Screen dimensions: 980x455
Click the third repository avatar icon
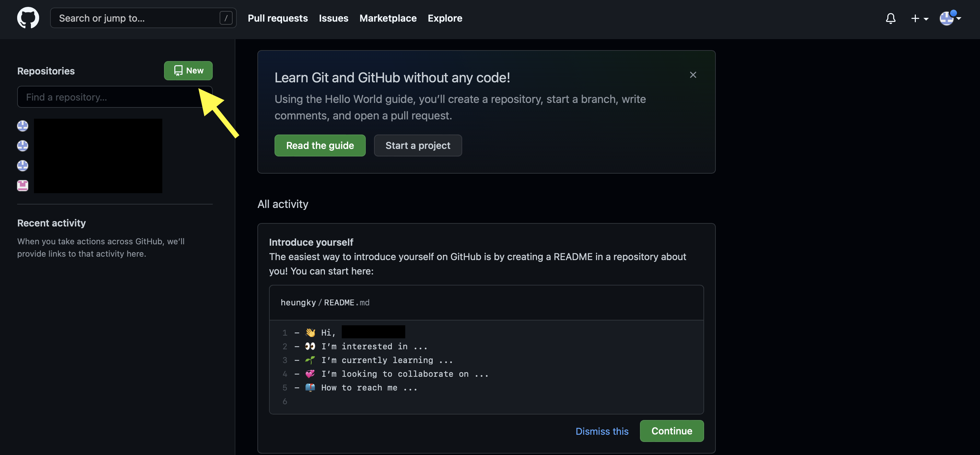(x=23, y=165)
